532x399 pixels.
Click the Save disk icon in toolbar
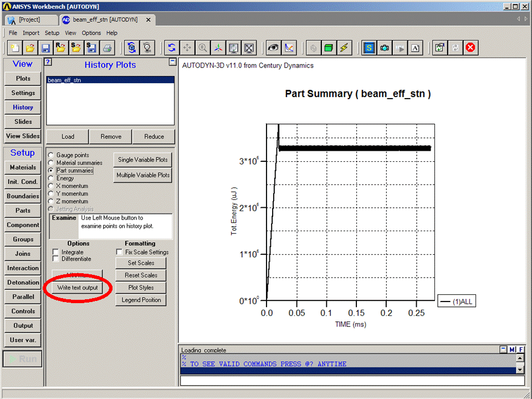click(x=45, y=48)
